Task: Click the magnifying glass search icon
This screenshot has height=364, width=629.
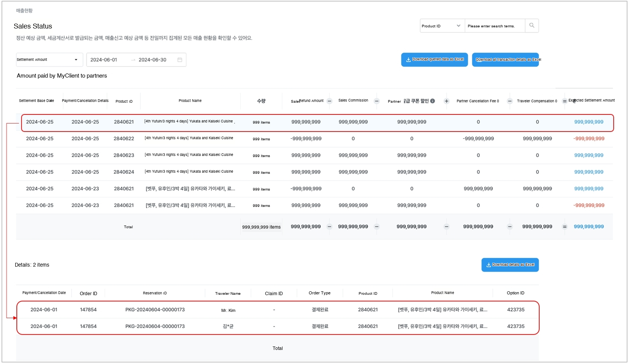Action: (x=532, y=25)
